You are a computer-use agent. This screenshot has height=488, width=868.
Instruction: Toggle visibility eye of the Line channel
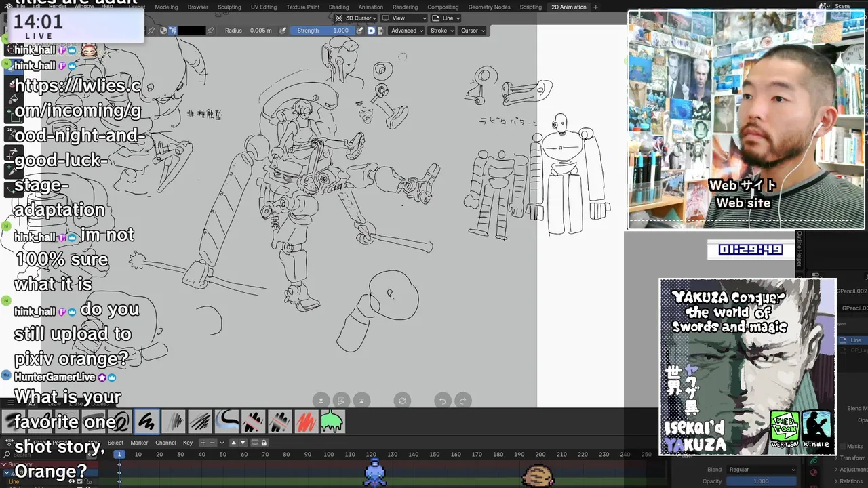(x=71, y=481)
